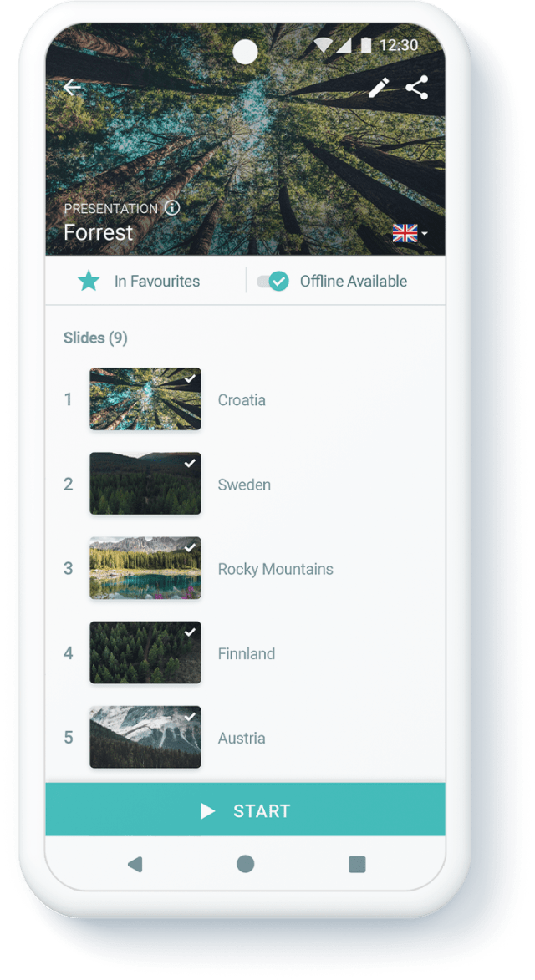The width and height of the screenshot is (535, 980).
Task: Tap Android home circle button
Action: point(245,864)
